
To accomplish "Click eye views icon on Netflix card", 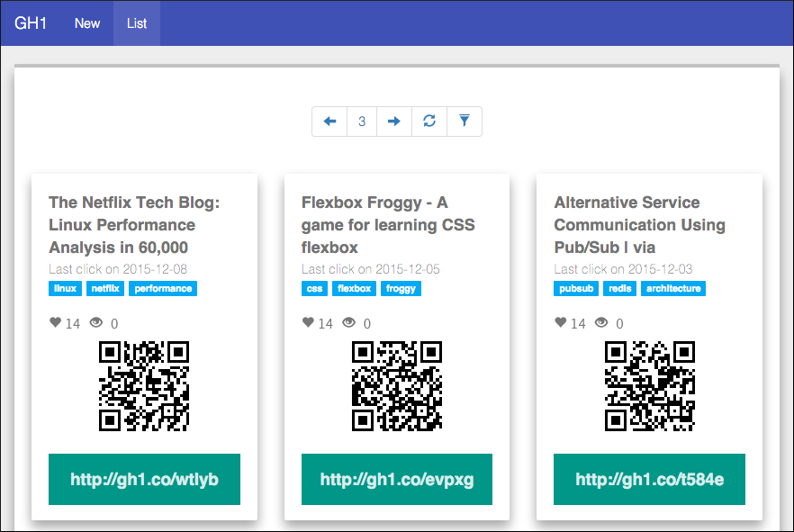I will point(96,322).
